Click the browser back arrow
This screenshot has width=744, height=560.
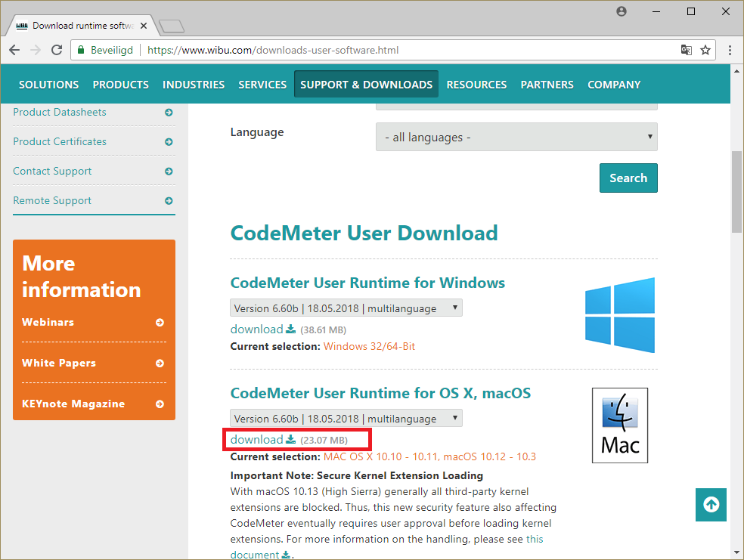14,50
